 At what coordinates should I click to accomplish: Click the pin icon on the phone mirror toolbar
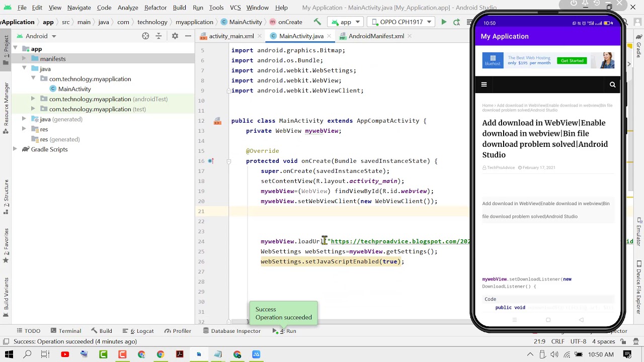pyautogui.click(x=585, y=4)
